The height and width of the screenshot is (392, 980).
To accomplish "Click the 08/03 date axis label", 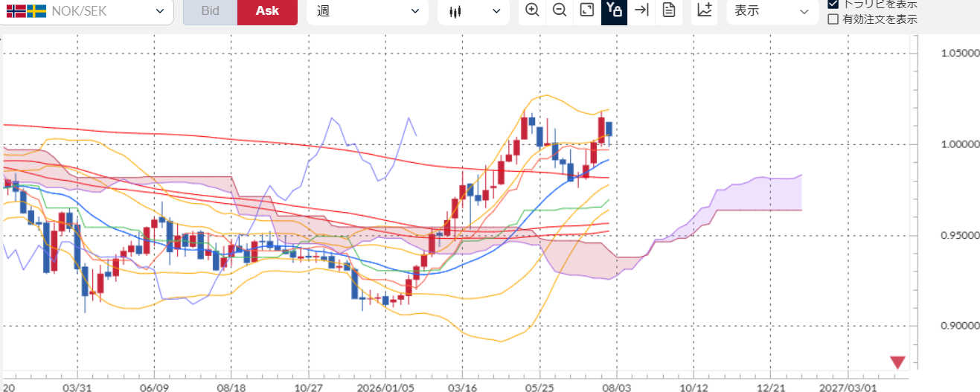I will 617,388.
